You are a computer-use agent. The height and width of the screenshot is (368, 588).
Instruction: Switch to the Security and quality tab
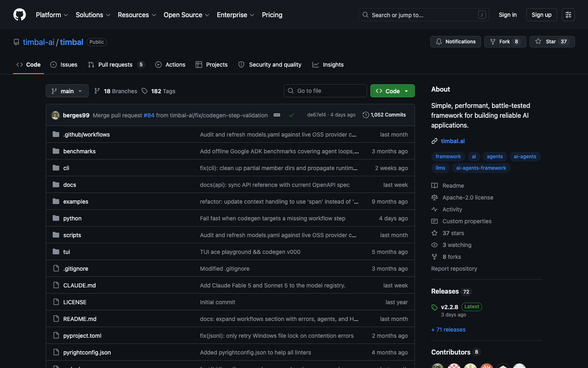270,65
